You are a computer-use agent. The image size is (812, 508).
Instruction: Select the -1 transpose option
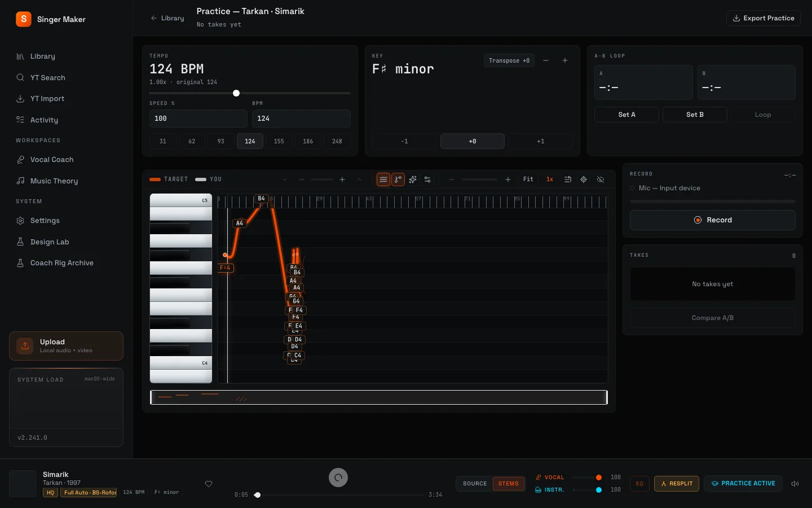404,141
